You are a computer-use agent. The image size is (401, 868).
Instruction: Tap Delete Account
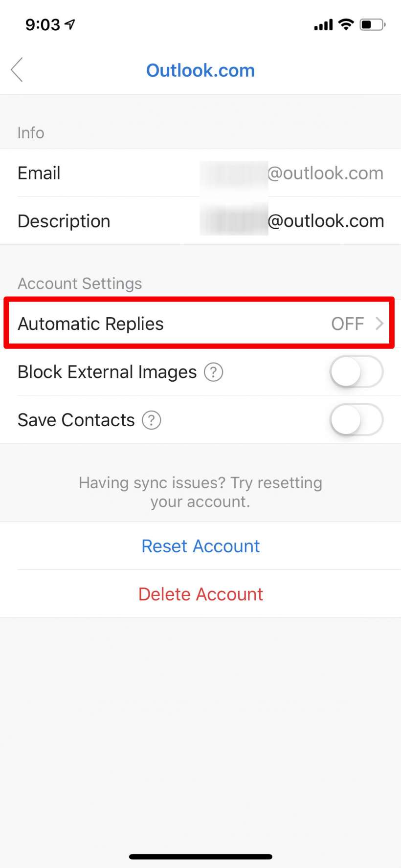coord(200,594)
